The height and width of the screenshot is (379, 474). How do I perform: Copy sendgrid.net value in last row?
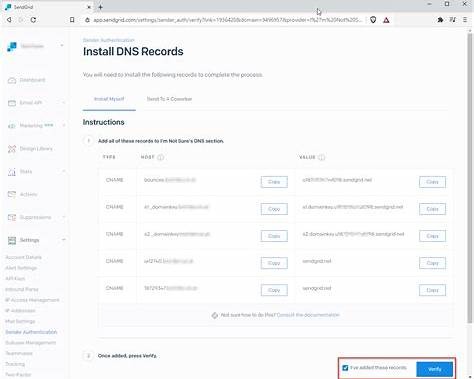pyautogui.click(x=432, y=290)
